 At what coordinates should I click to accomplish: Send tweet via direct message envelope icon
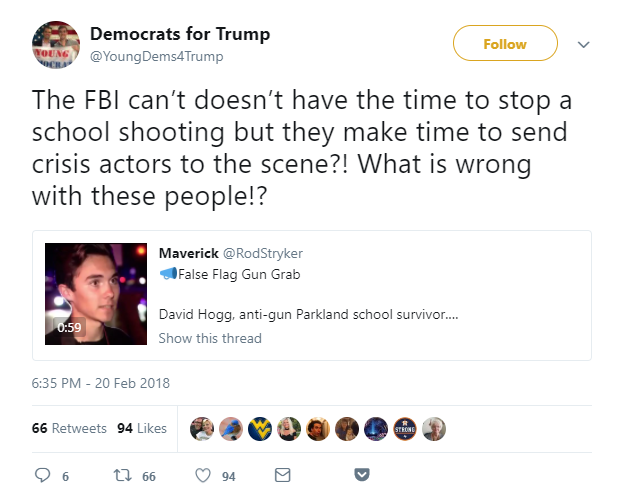(x=282, y=475)
